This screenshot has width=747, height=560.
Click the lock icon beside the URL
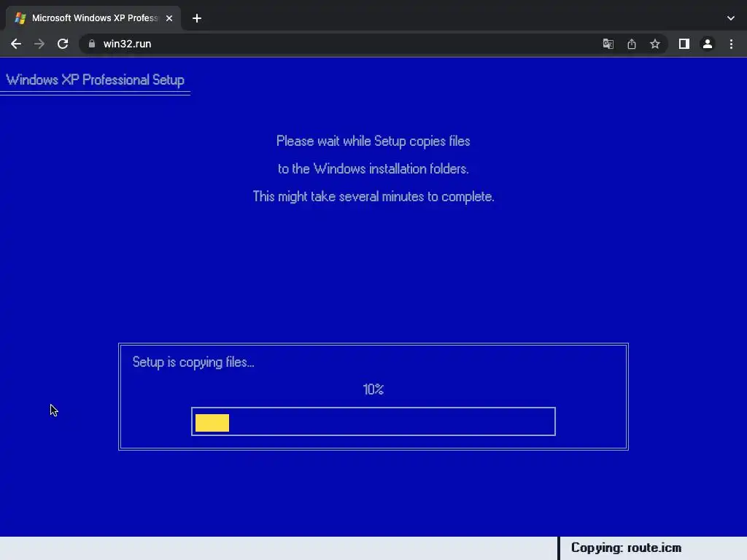click(x=92, y=44)
